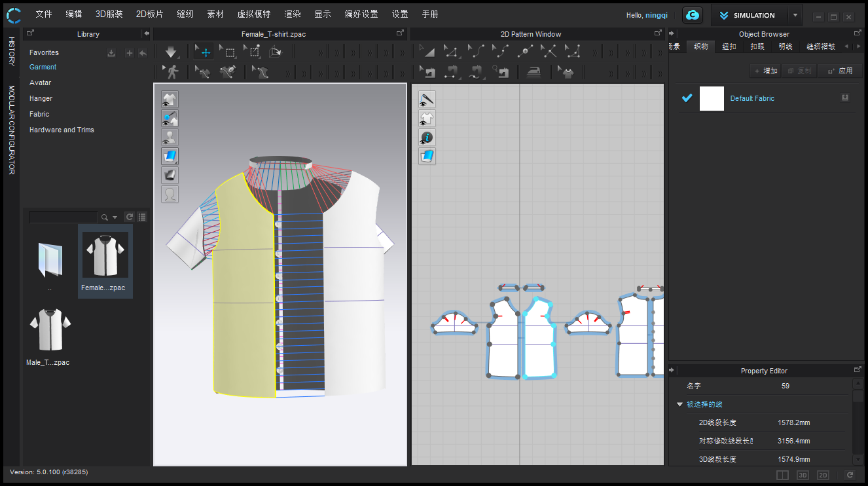Click the white Default Fabric color swatch
The height and width of the screenshot is (486, 868).
pos(712,98)
